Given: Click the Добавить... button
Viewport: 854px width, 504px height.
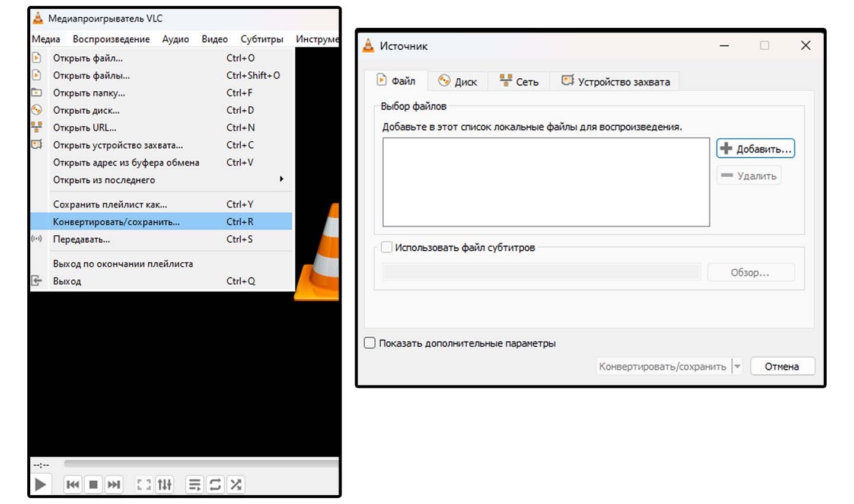Looking at the screenshot, I should pyautogui.click(x=756, y=148).
